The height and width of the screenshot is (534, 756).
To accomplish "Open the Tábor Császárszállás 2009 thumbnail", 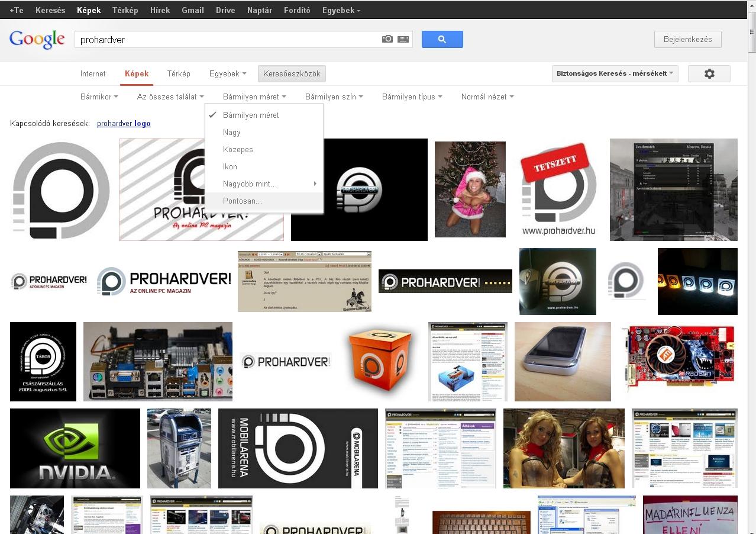I will [43, 362].
